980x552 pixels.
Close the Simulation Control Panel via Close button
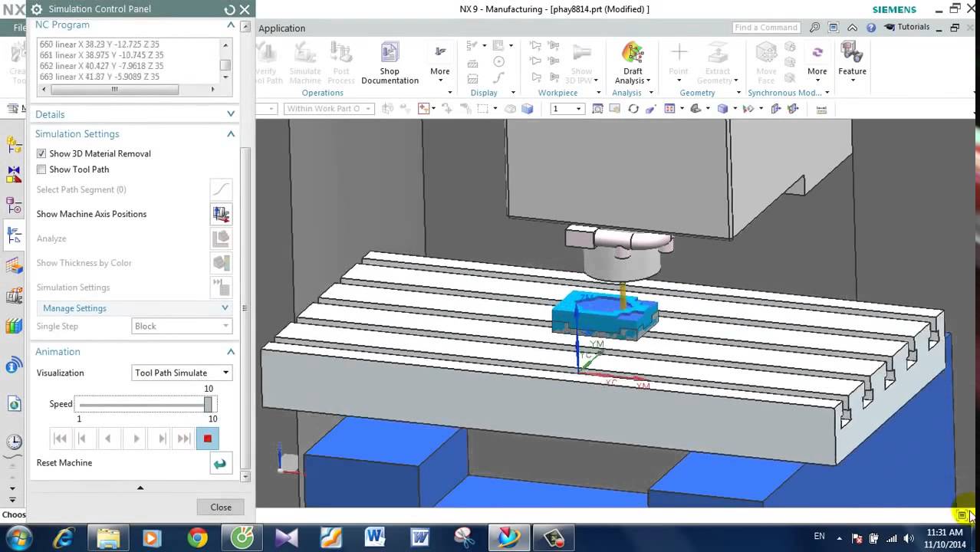221,507
